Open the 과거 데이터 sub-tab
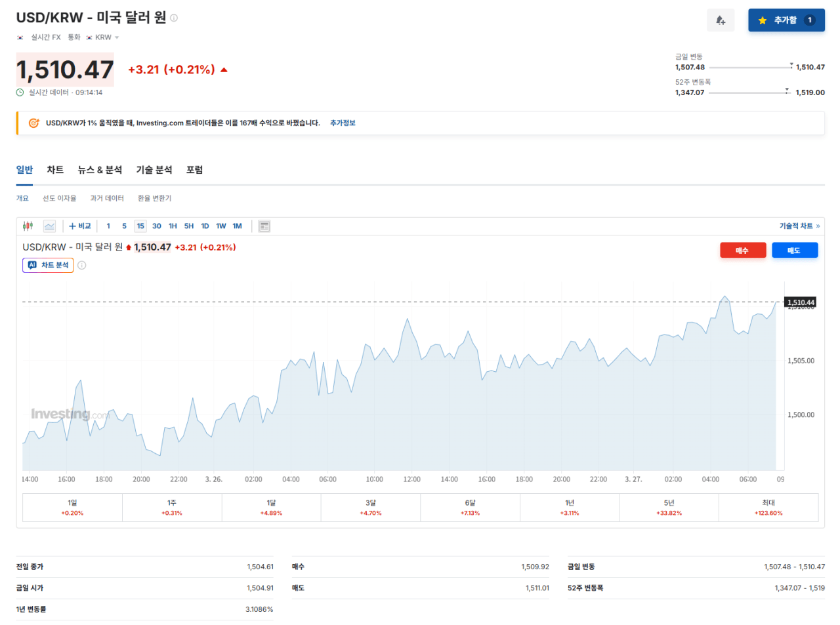The image size is (840, 625). (107, 198)
